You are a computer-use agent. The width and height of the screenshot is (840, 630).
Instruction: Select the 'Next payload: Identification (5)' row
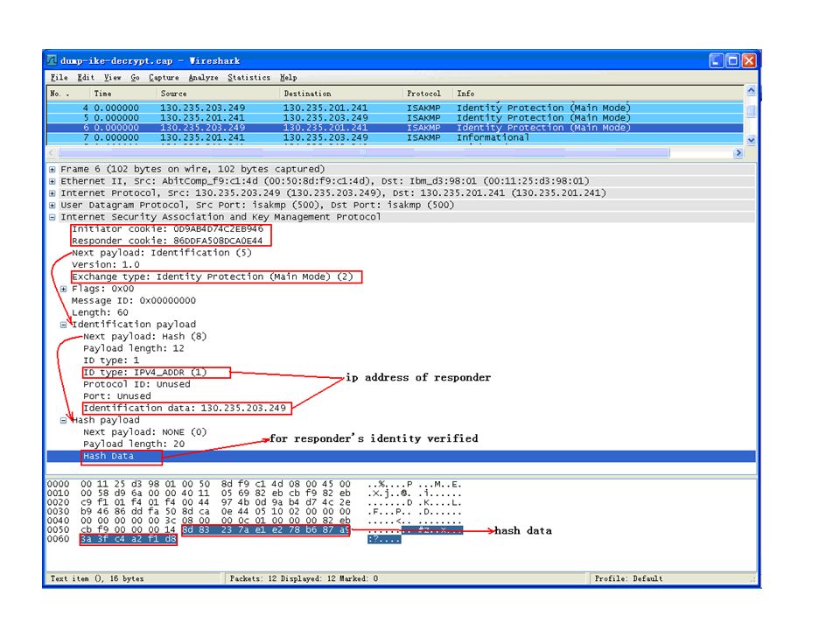pos(162,253)
